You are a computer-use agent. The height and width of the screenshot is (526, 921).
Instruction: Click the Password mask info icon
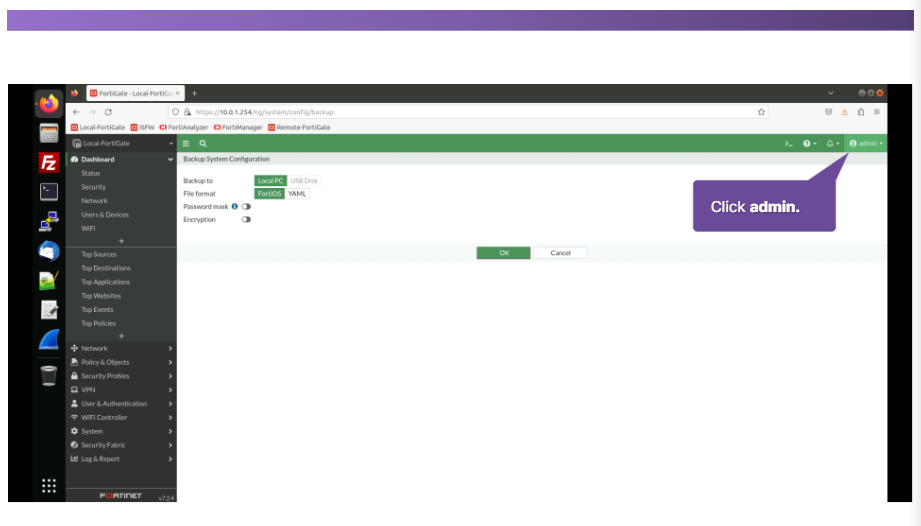point(234,207)
